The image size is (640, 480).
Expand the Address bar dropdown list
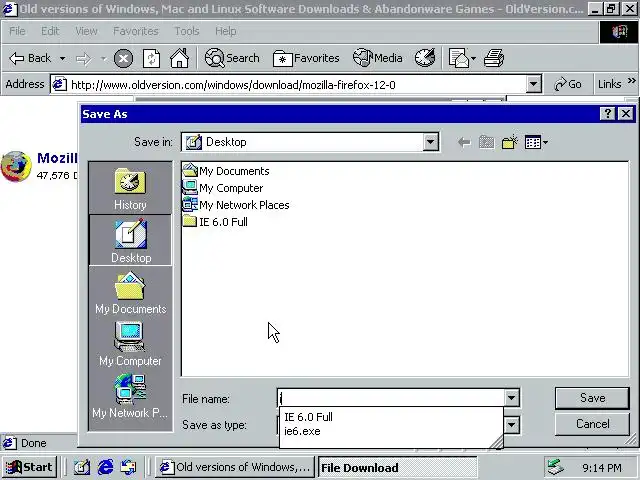pyautogui.click(x=533, y=84)
